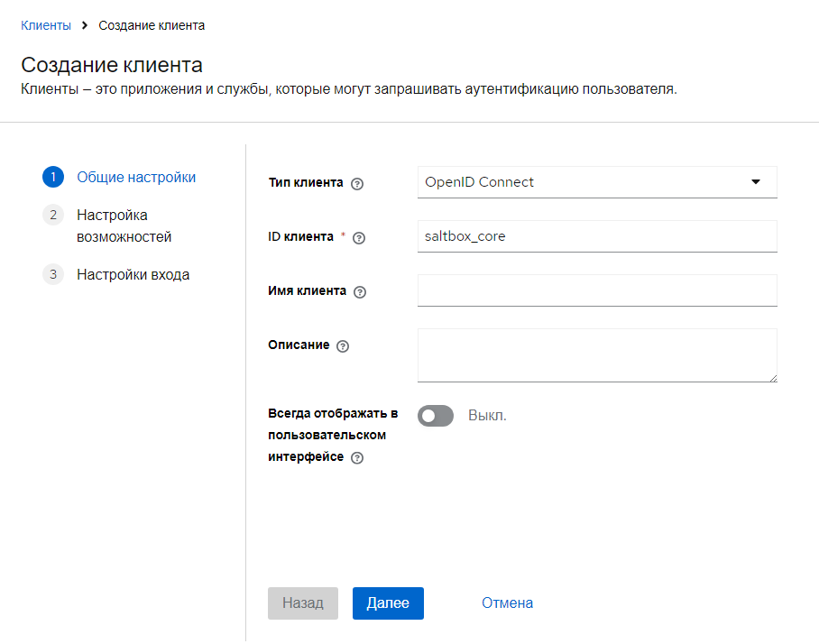Screen dimensions: 819x644
Task: Navigate to Клиенты breadcrumb link
Action: 46,25
